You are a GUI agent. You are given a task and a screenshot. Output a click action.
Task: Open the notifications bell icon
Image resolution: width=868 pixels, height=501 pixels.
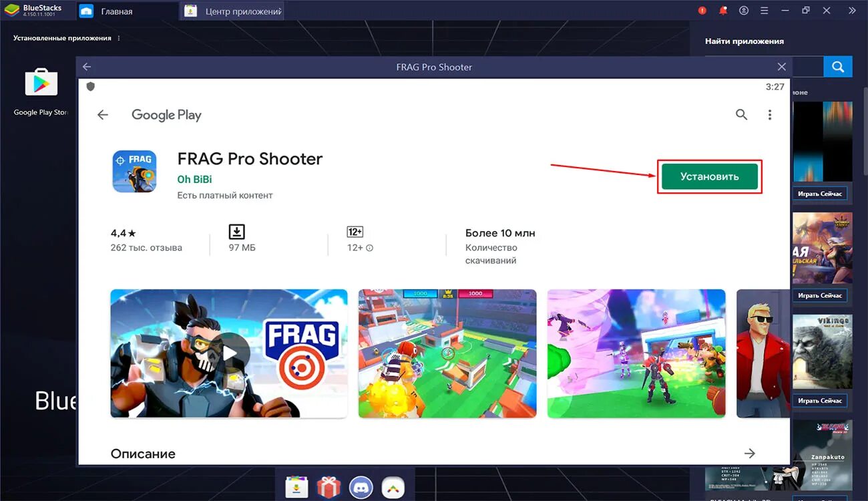click(722, 11)
